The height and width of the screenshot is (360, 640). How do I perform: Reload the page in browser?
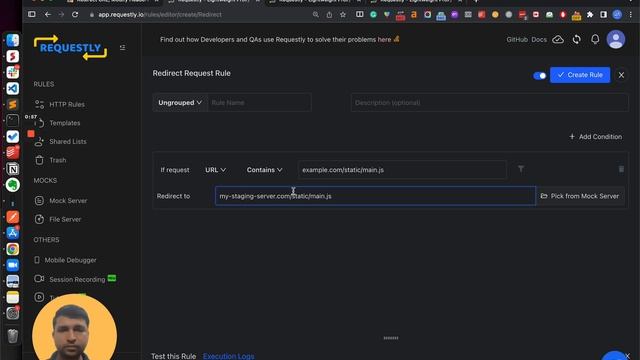(x=75, y=14)
